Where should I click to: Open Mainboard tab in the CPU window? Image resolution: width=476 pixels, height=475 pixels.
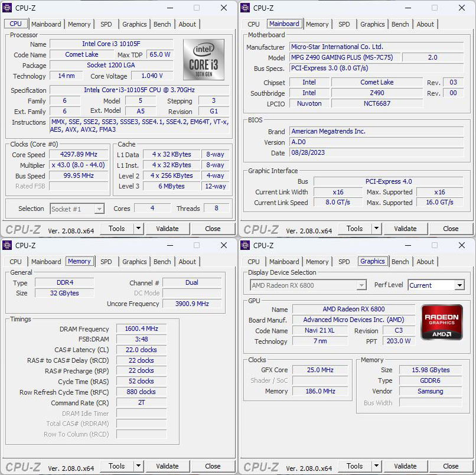point(46,24)
